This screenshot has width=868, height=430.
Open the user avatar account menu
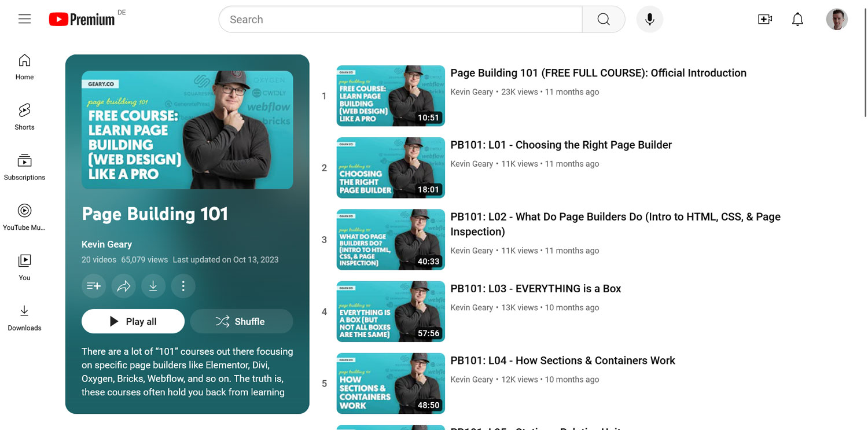tap(836, 20)
